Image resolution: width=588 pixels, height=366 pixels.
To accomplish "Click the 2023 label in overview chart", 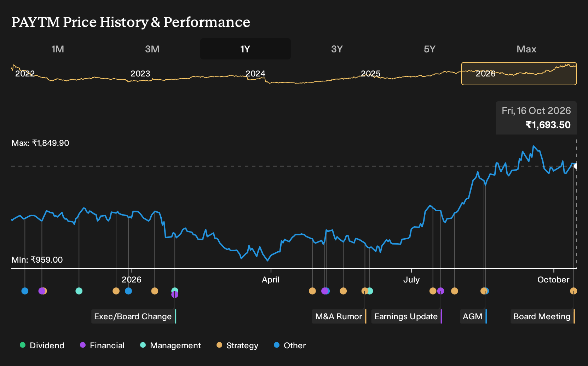I will [140, 74].
